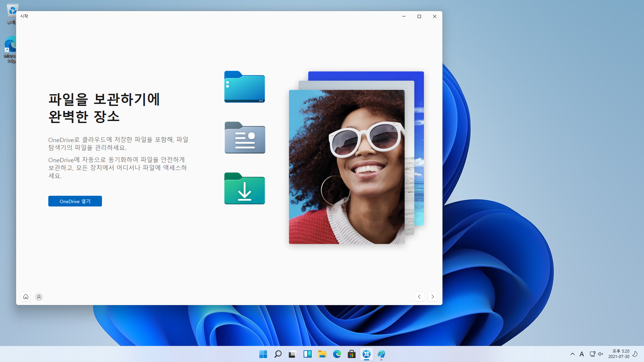Select the Get Started app taskbar icon
Image resolution: width=644 pixels, height=362 pixels.
click(x=367, y=354)
